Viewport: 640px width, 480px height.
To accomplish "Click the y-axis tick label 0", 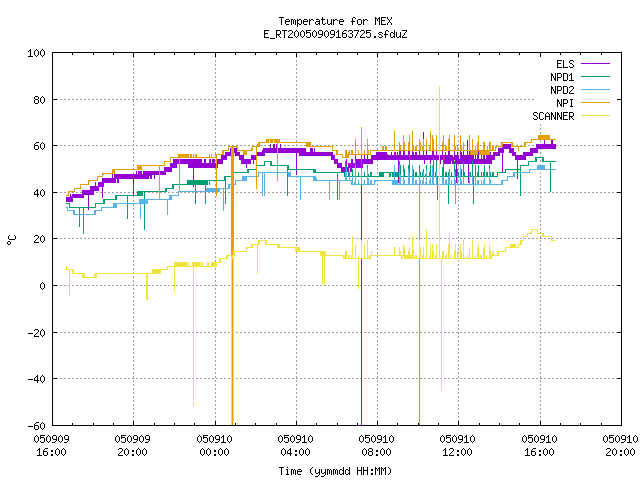I will point(42,286).
